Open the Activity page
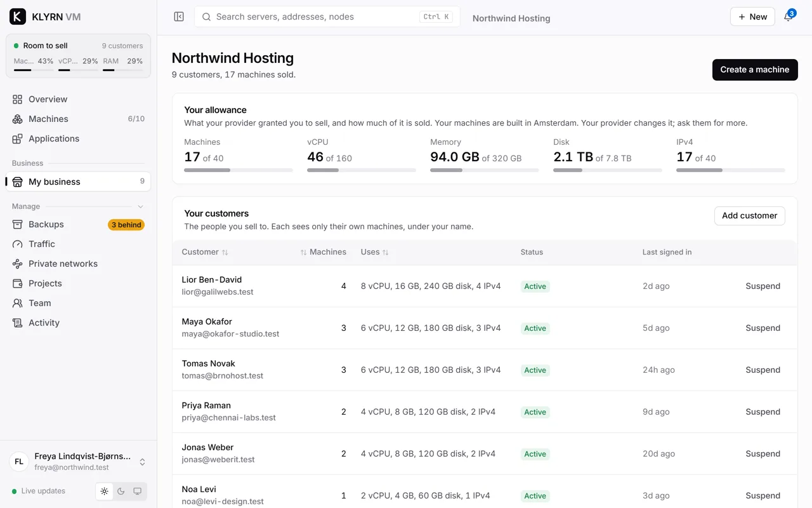Viewport: 812px width, 508px height. 79,323
